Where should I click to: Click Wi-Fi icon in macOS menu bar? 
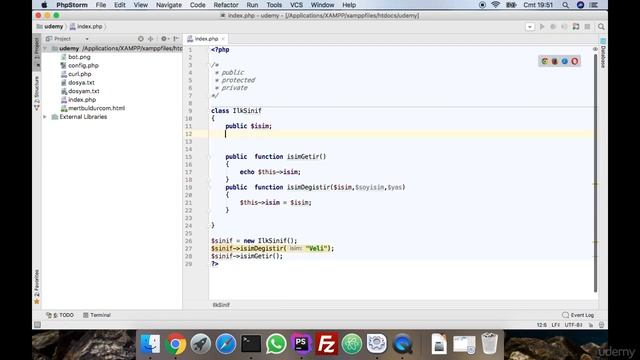[x=496, y=5]
